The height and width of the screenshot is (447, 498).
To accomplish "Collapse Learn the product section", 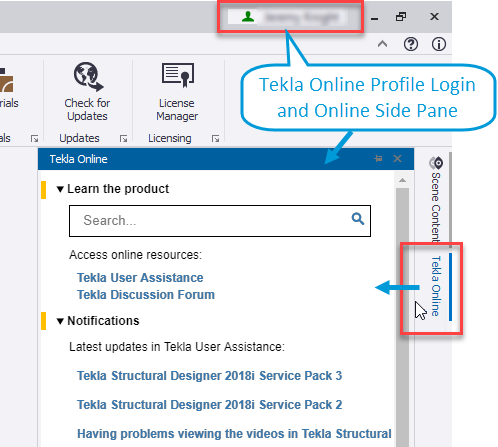I will click(x=60, y=189).
